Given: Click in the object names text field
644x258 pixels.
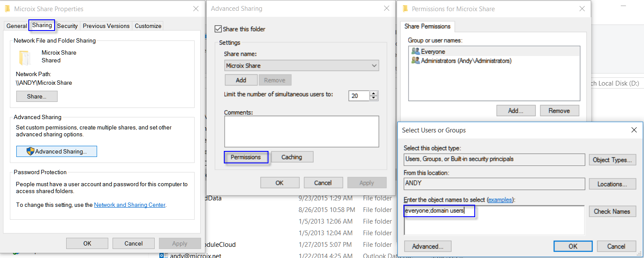Looking at the screenshot, I should 494,219.
